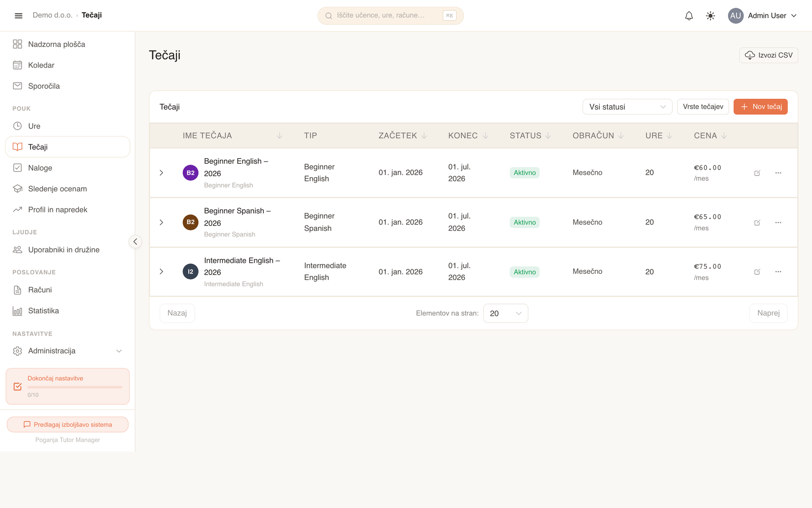The image size is (812, 508).
Task: Open more options for Intermediate English row
Action: 778,272
